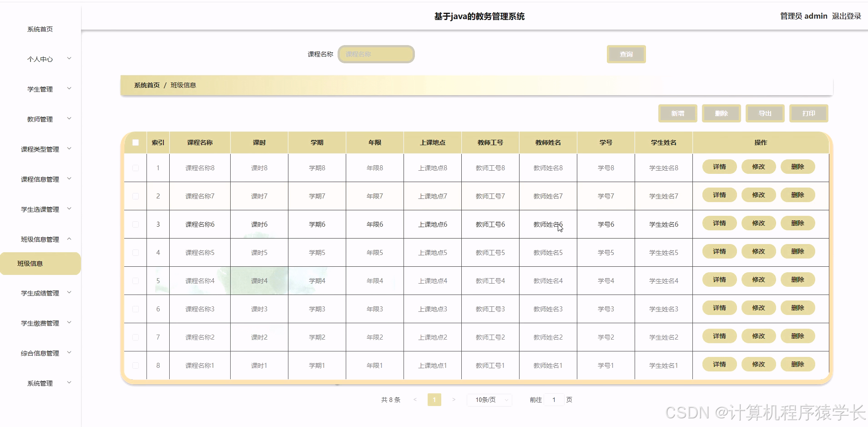Click the 查询 search button

pos(626,54)
